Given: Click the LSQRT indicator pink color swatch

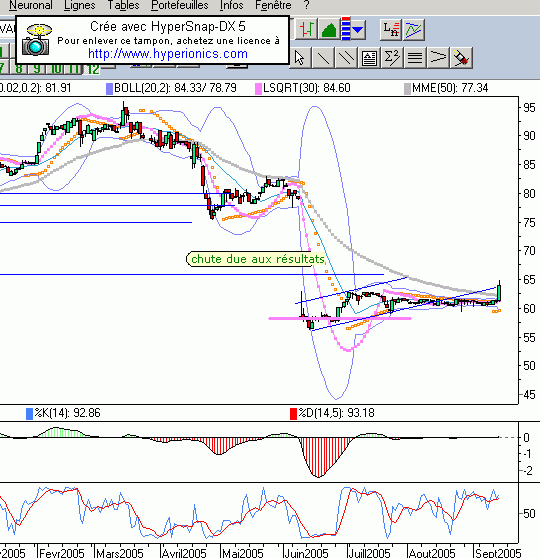Looking at the screenshot, I should (x=259, y=89).
